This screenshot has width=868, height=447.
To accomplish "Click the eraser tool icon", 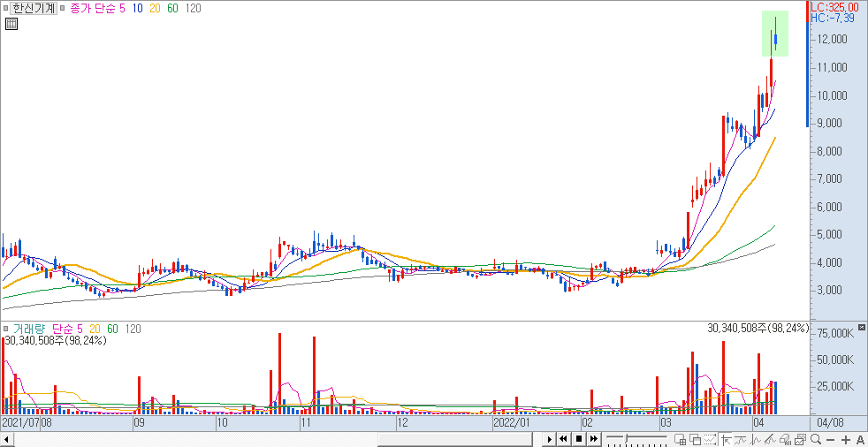I will (785, 440).
